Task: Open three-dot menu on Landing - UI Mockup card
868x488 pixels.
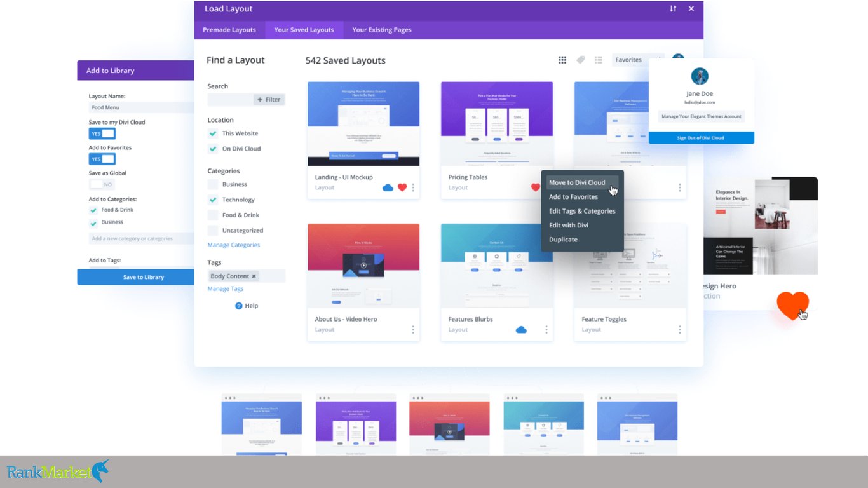Action: pyautogui.click(x=413, y=187)
